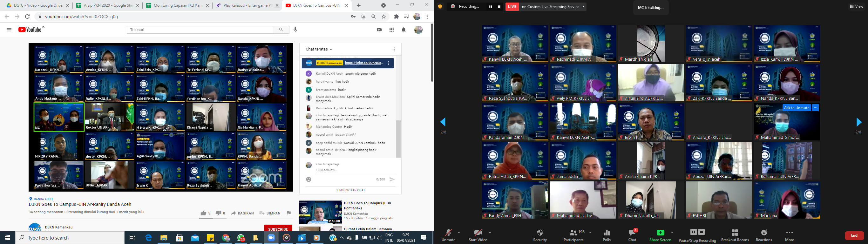Click the green Share Screen icon
This screenshot has width=868, height=244.
[x=660, y=233]
